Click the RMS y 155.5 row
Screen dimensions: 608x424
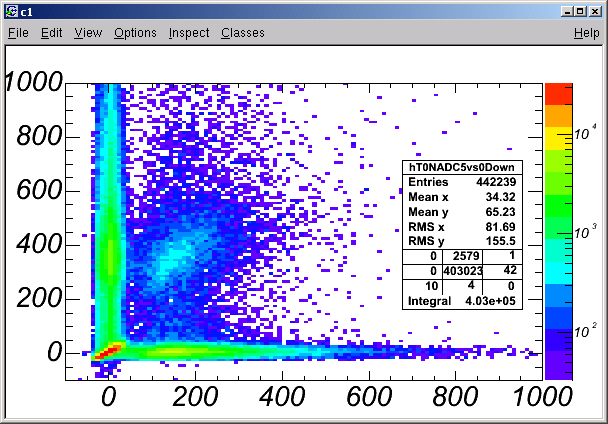[462, 241]
